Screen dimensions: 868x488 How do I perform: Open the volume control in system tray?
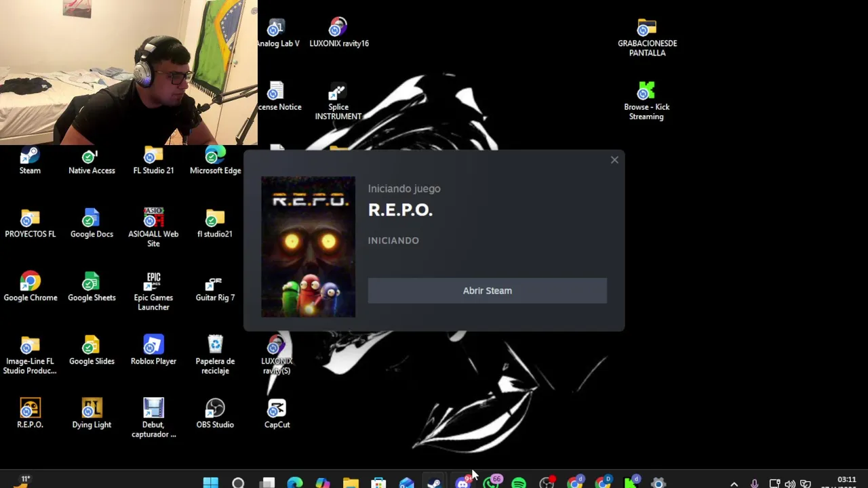pos(790,484)
